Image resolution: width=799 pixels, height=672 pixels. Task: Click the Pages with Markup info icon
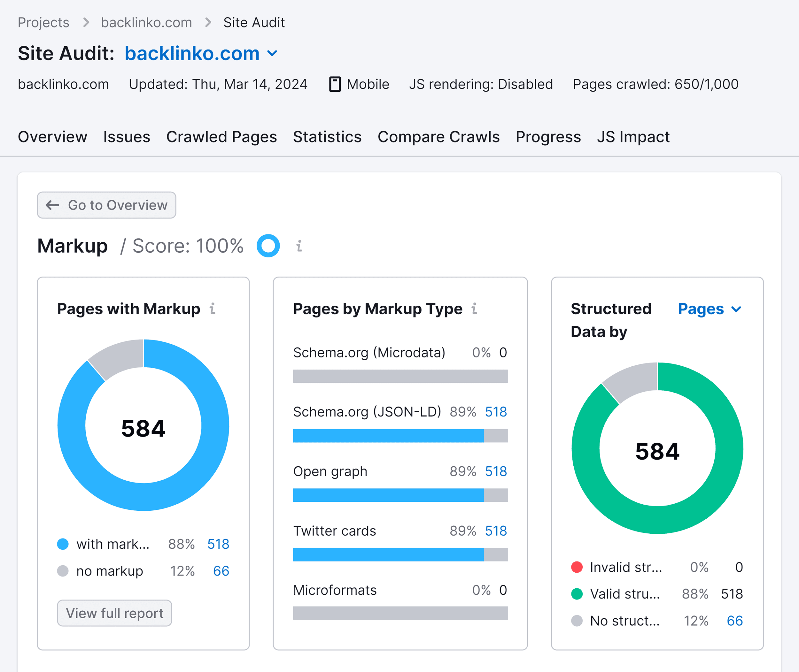point(213,309)
